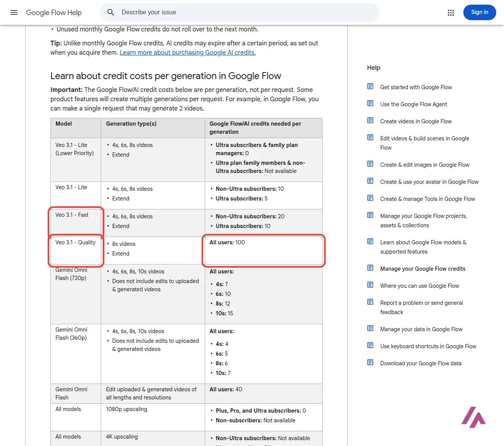Click article icon beside Manage your data
The image size is (504, 446).
[370, 328]
